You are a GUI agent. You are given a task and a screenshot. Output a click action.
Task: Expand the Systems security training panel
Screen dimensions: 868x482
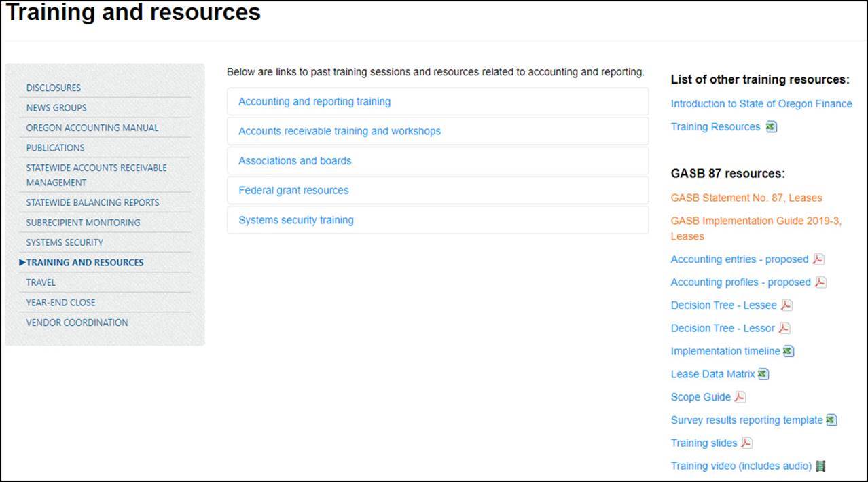[296, 220]
